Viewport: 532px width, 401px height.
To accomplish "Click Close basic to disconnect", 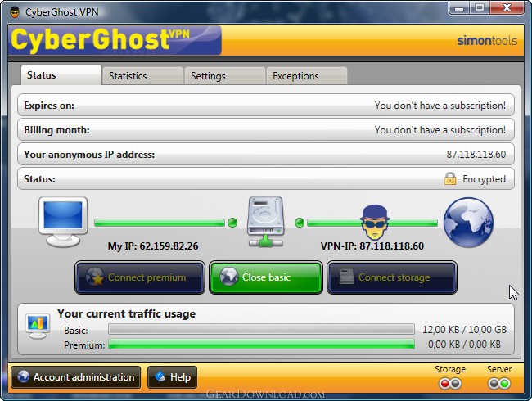I will 266,277.
